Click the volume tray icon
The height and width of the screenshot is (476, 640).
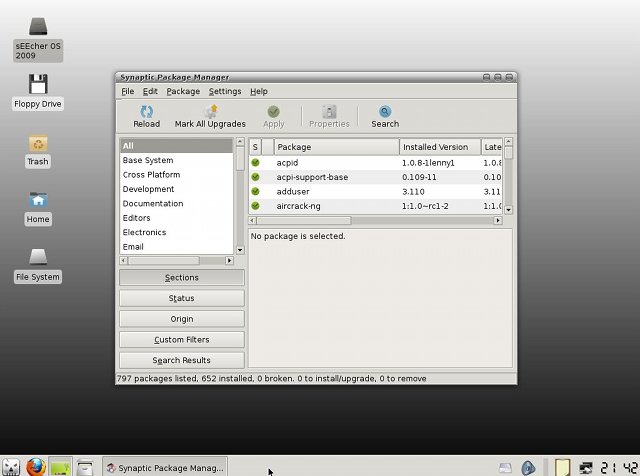coord(528,468)
